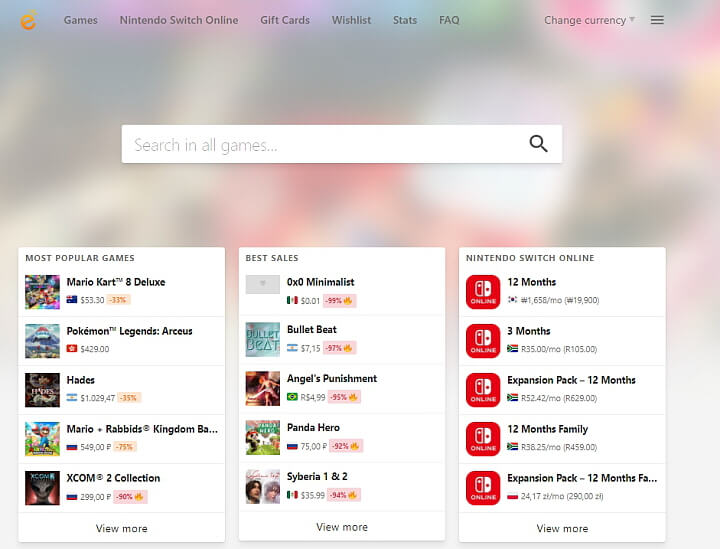Screen dimensions: 720x549
Task: View more Nintendo Switch Online offers
Action: (x=562, y=528)
